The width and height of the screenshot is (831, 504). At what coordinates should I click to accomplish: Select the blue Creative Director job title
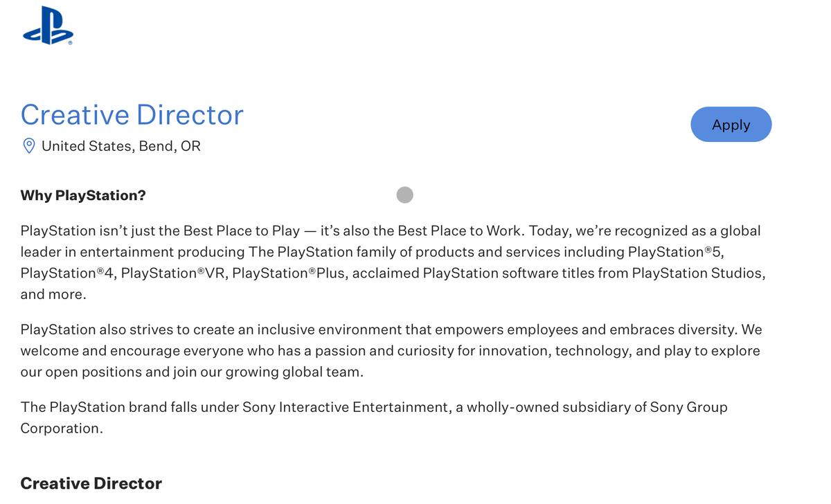(x=132, y=114)
